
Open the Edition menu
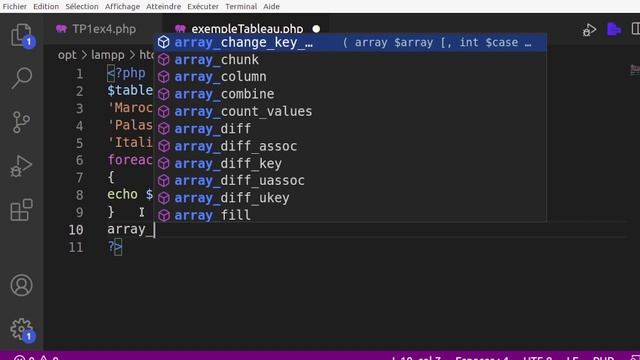click(x=46, y=7)
